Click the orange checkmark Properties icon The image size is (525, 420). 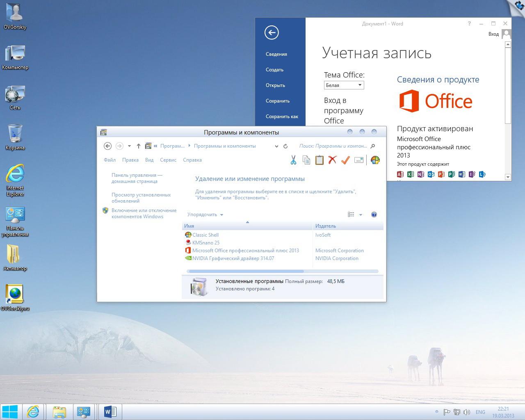click(x=345, y=160)
